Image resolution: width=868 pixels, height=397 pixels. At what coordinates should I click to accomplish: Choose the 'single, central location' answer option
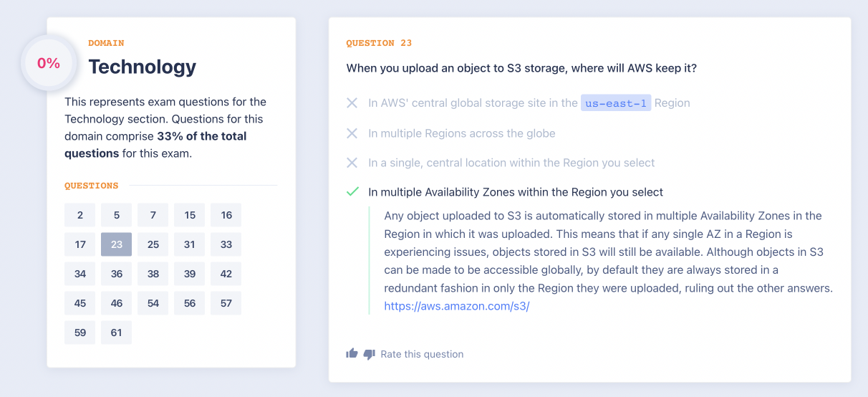[511, 163]
